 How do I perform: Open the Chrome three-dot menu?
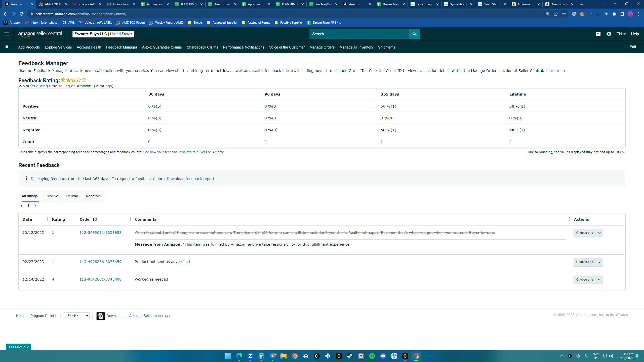click(x=638, y=14)
